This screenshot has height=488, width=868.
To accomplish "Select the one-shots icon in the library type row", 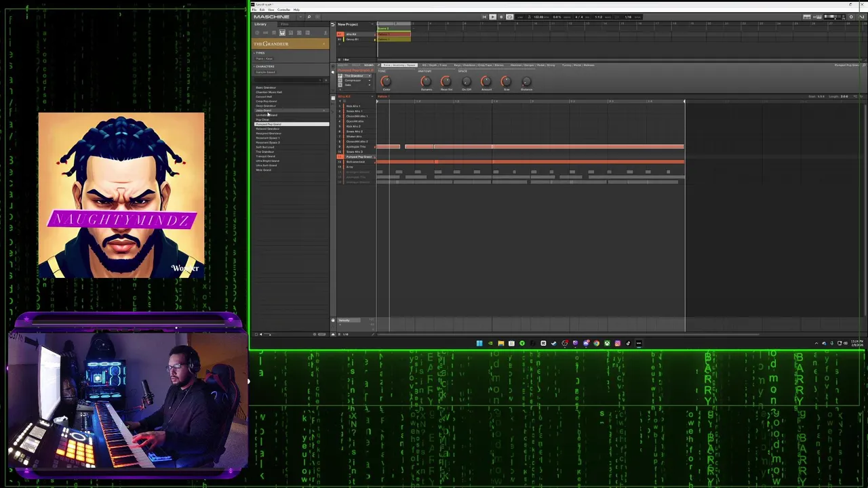I will [x=307, y=33].
